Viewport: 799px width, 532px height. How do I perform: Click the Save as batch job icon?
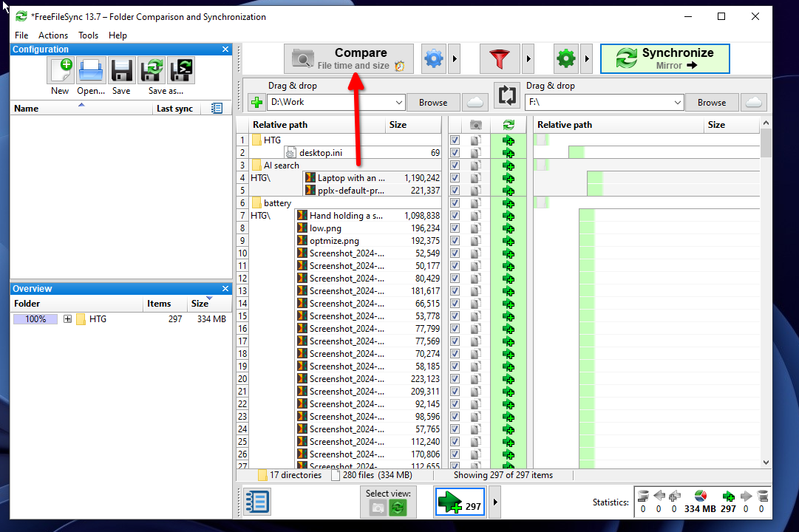(x=181, y=70)
